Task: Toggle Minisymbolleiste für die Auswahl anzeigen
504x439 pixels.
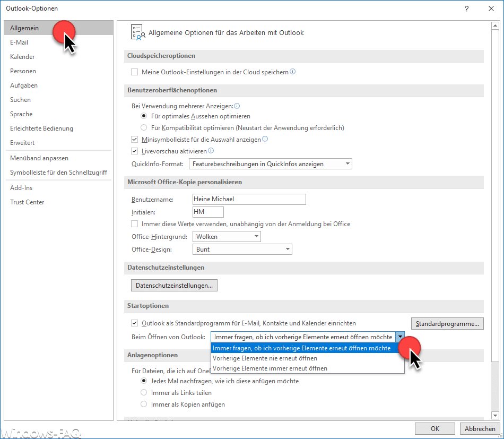Action: 134,140
